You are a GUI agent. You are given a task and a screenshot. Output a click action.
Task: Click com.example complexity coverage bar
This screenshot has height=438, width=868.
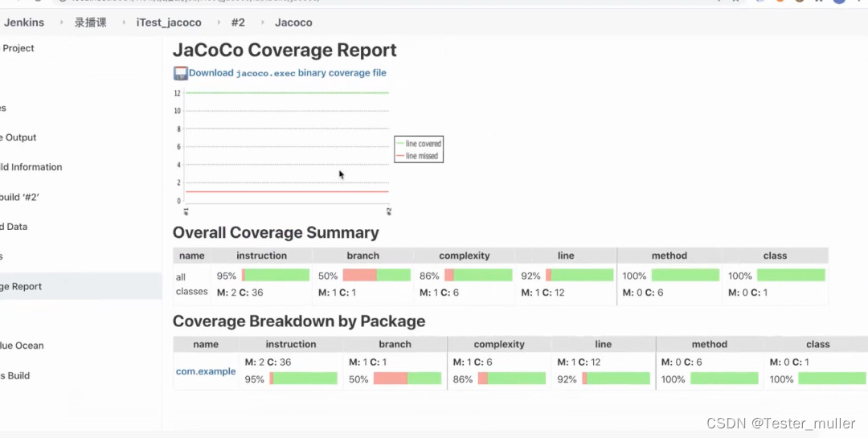tap(512, 379)
